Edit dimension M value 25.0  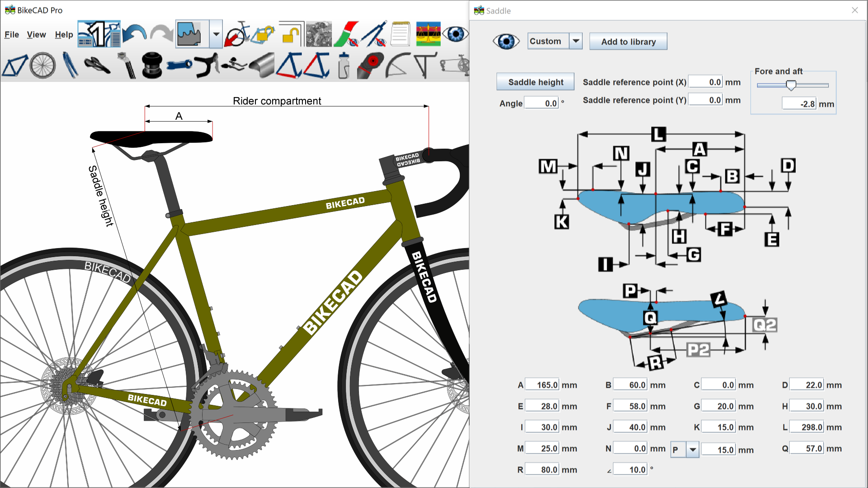tap(542, 448)
